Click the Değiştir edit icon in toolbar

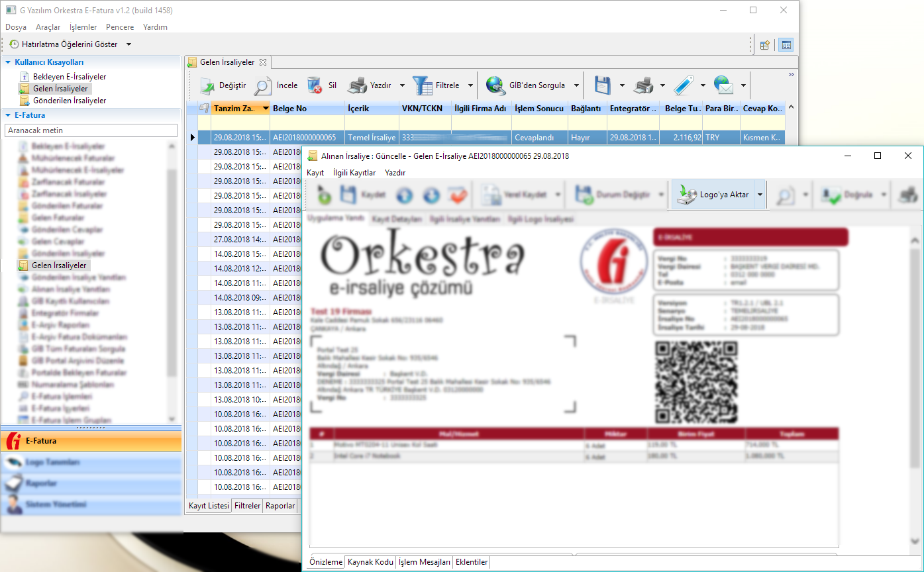tap(207, 85)
